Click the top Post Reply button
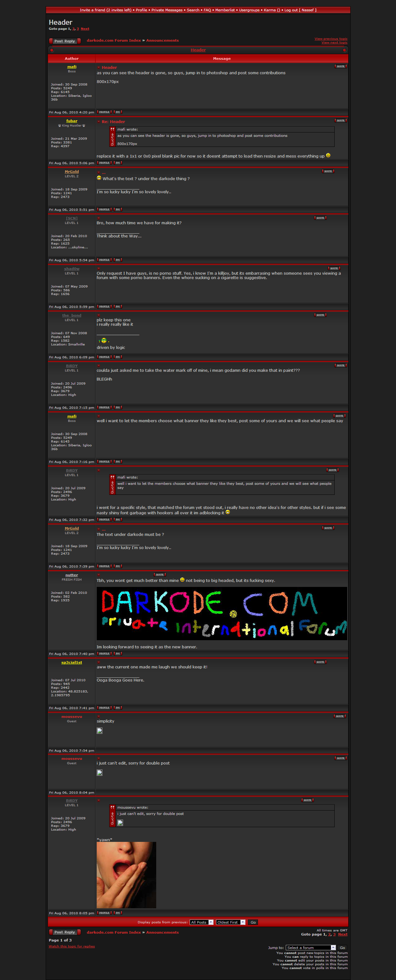 (x=65, y=41)
